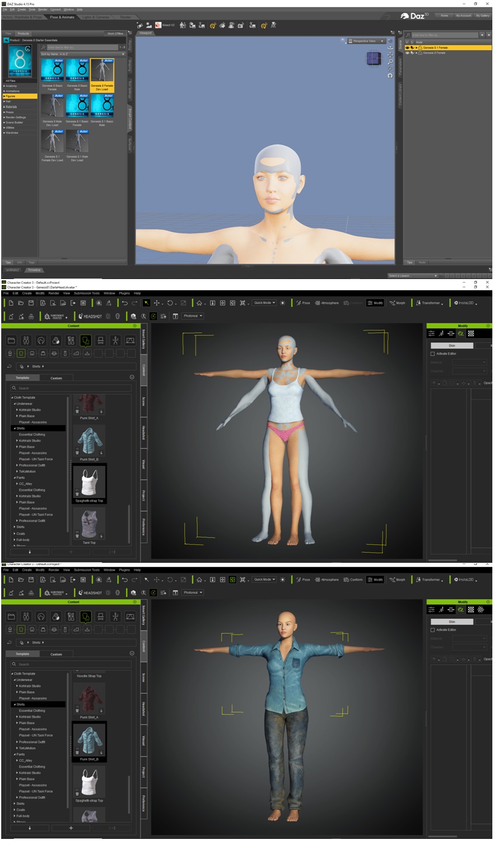Collapse Pants in the blue-shirt avatar window cloth tree
Viewport: 504px width, 843px height.
[x=14, y=754]
